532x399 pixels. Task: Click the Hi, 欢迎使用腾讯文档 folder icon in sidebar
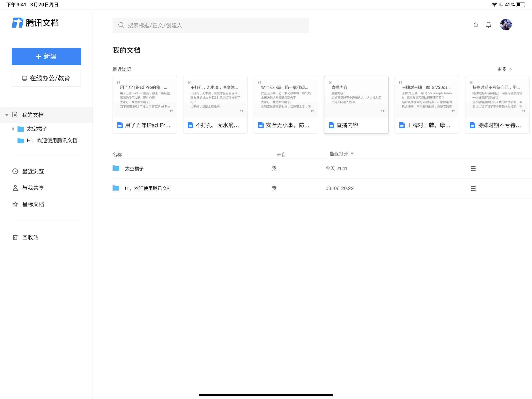[21, 140]
